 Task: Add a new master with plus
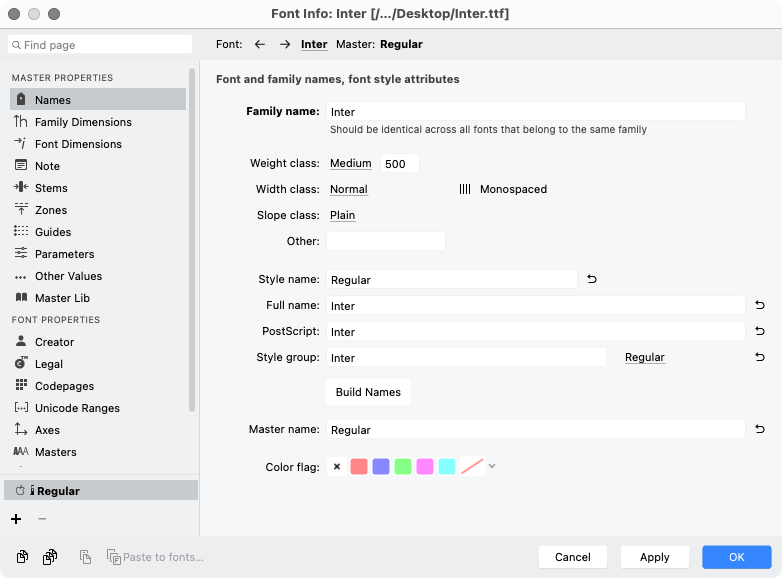[x=16, y=519]
